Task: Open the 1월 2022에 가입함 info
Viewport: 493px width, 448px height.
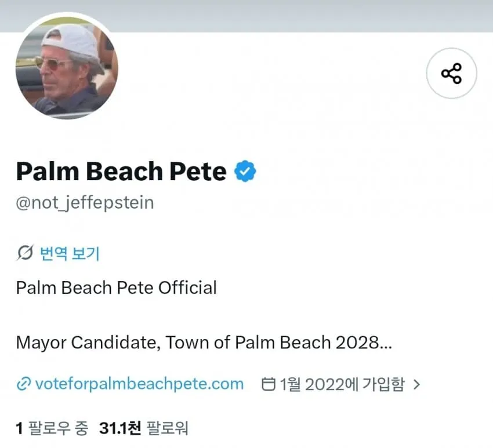Action: tap(342, 384)
